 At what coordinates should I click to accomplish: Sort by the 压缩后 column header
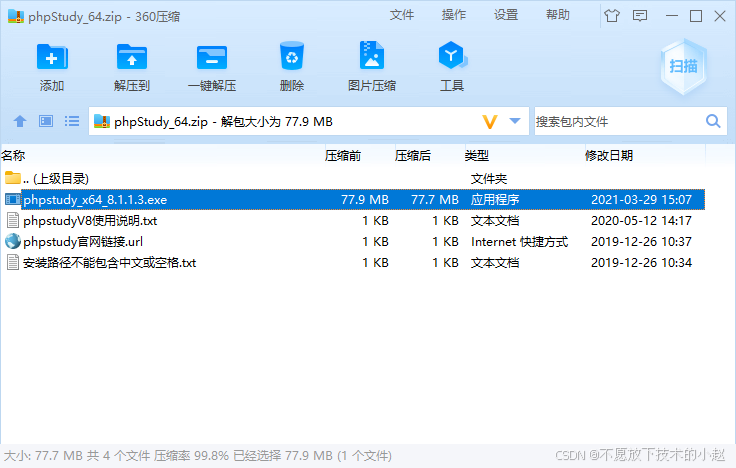click(413, 155)
